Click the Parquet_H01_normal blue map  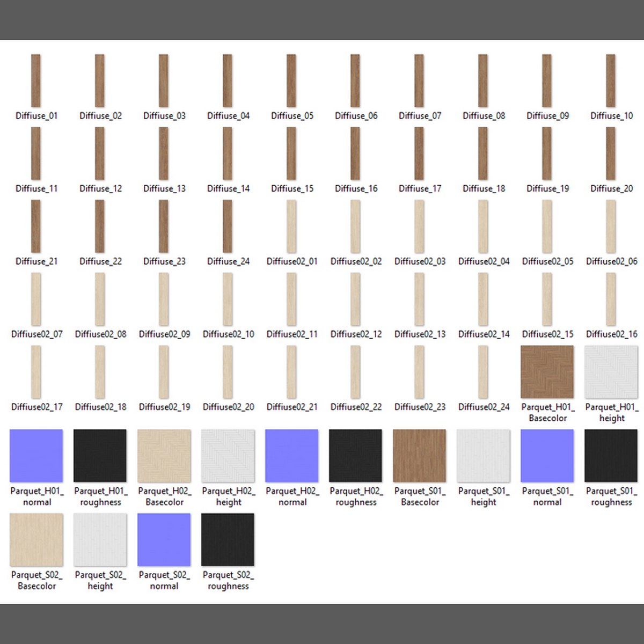point(36,456)
